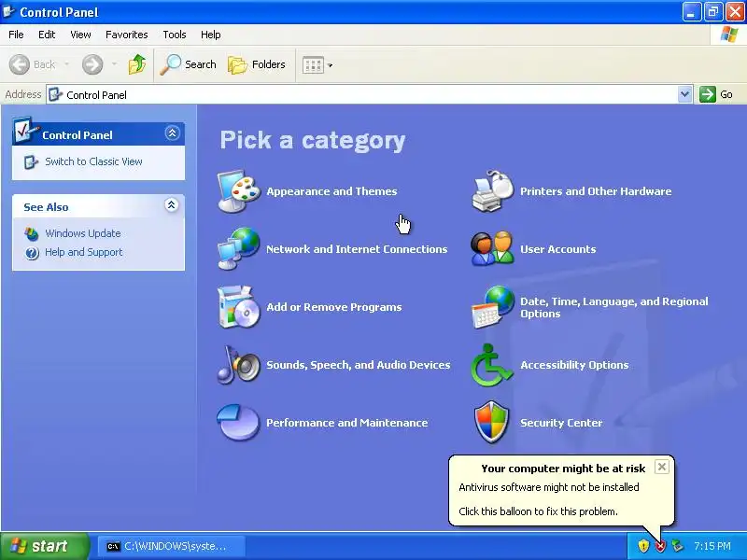
Task: Click the Accessibility Options text link
Action: tap(574, 365)
